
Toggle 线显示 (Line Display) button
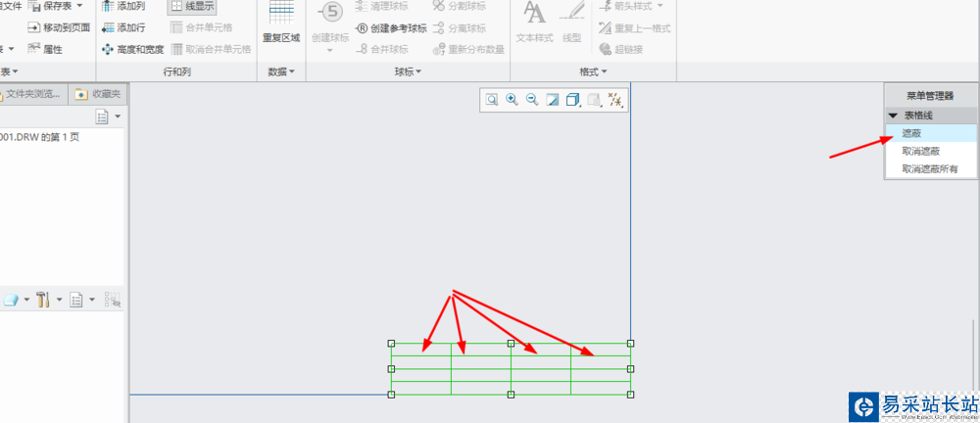point(192,6)
